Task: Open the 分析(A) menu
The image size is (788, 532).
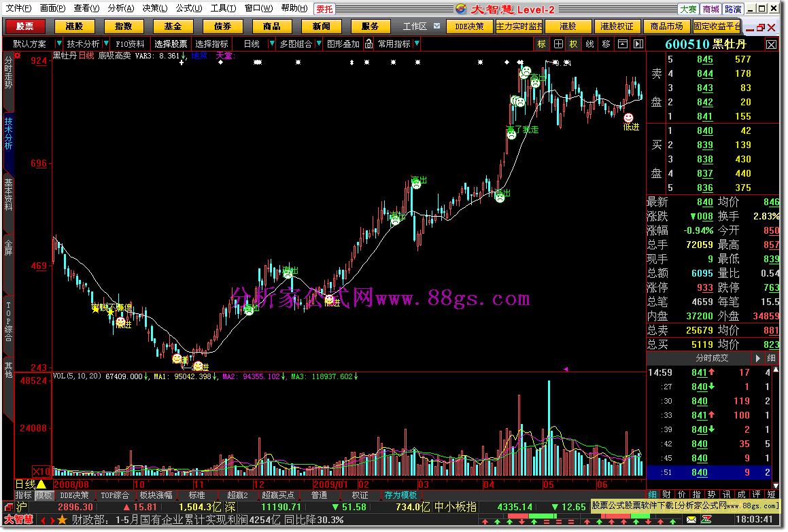Action: click(x=121, y=9)
